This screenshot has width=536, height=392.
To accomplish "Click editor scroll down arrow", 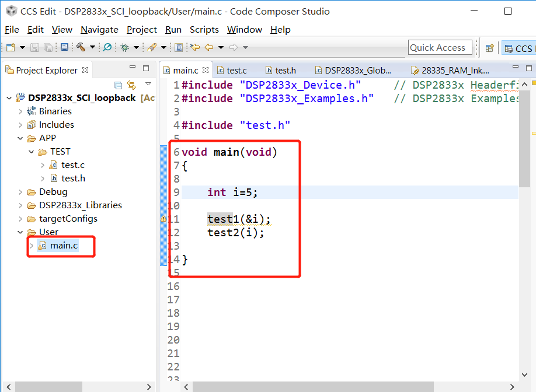I will point(525,374).
